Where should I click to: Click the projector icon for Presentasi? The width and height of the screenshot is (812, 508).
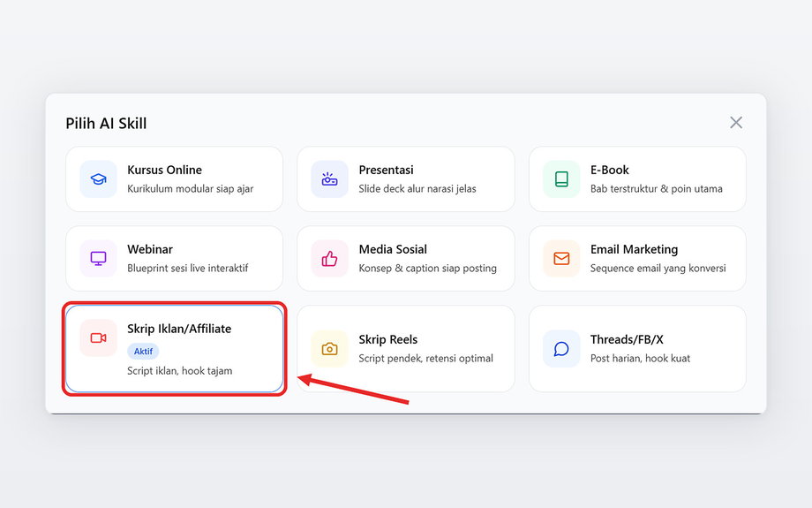329,178
